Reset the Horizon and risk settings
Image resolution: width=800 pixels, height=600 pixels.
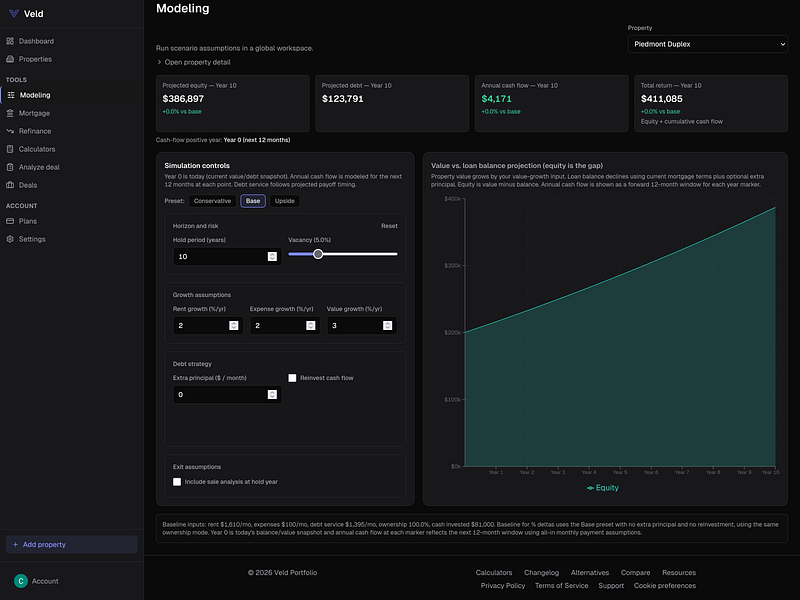click(x=389, y=226)
